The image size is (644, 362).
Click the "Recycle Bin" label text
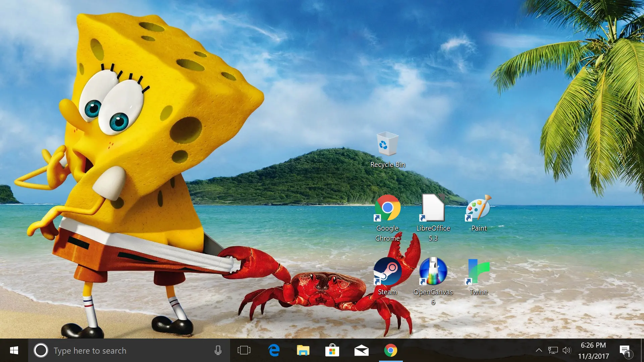click(387, 165)
